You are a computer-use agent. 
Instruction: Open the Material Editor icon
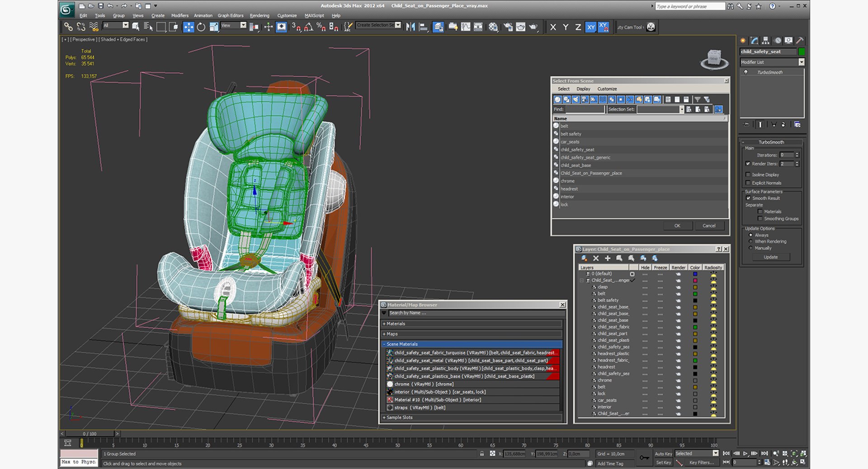coord(493,27)
